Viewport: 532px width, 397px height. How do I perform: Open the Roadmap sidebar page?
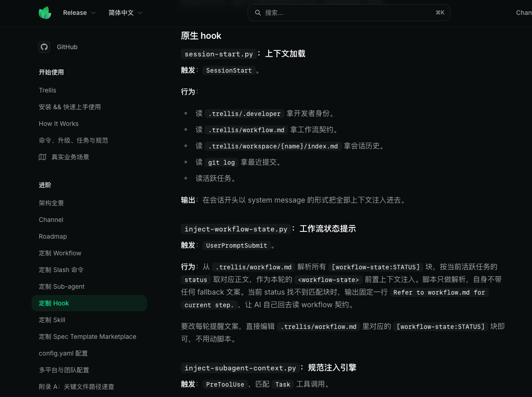53,236
